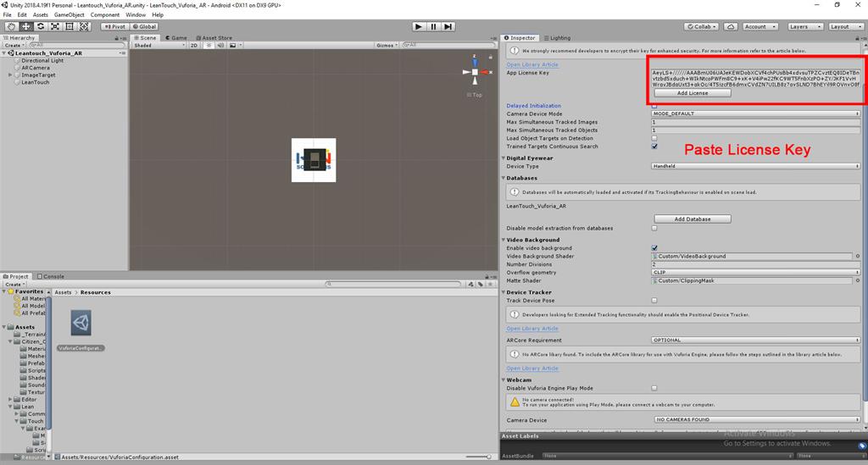Open Account dropdown
This screenshot has height=465, width=868.
759,26
